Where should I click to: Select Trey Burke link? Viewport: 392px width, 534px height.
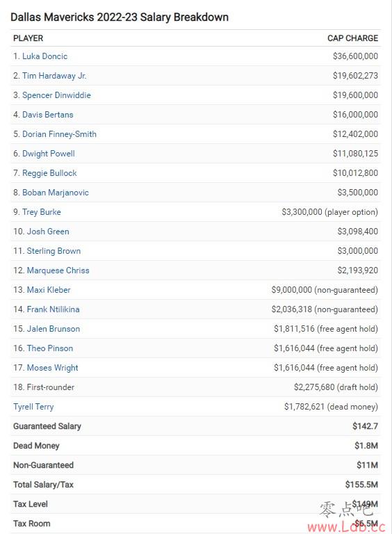pos(42,212)
